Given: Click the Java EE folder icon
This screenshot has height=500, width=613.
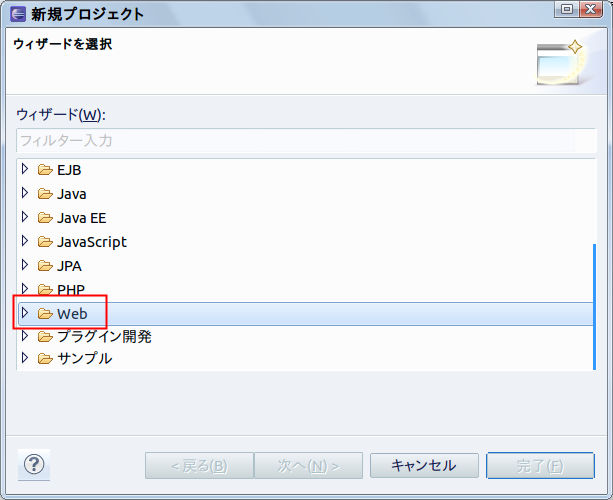Looking at the screenshot, I should click(45, 218).
